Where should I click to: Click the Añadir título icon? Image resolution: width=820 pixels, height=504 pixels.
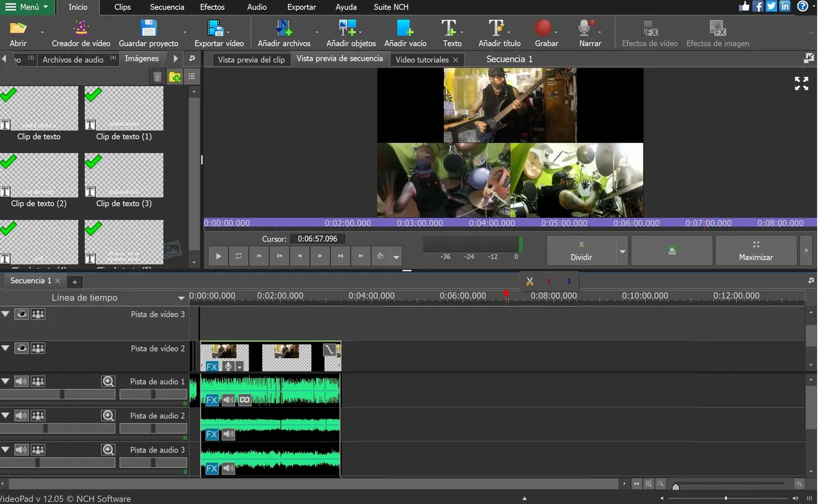496,28
